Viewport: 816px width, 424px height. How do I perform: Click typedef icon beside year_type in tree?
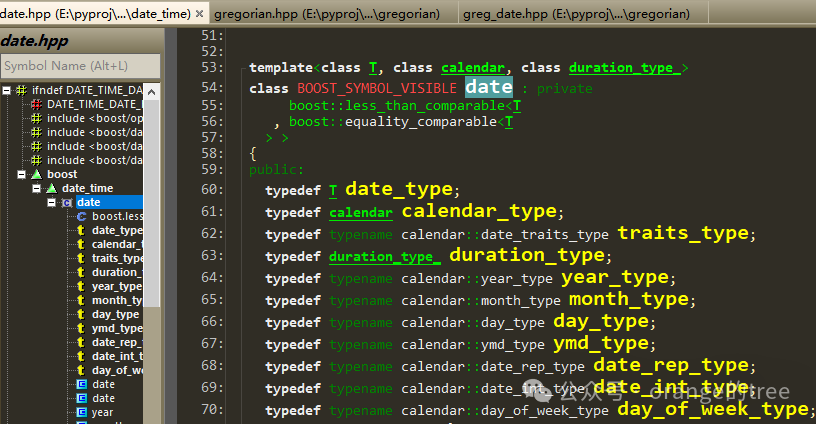[81, 287]
